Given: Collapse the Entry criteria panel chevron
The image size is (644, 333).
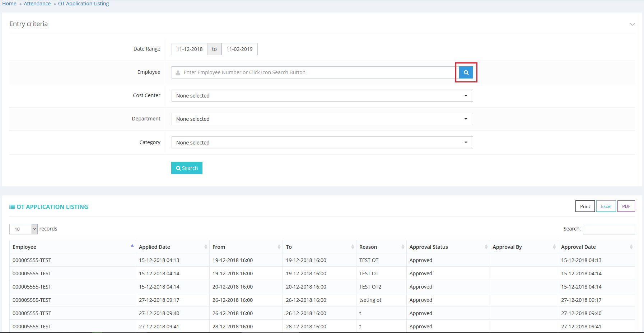Looking at the screenshot, I should point(632,24).
